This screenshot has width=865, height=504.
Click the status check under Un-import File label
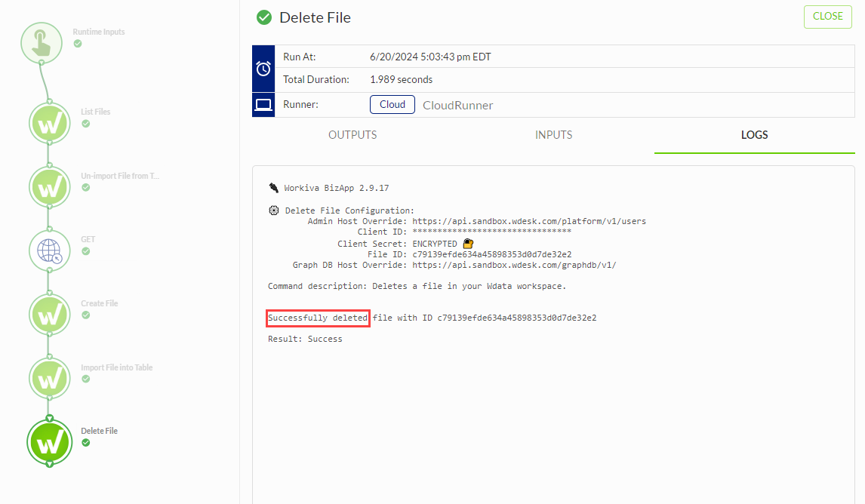pos(86,187)
